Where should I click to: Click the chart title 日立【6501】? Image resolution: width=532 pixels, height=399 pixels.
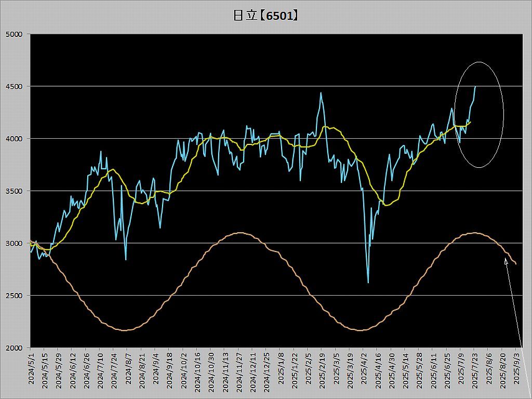click(x=265, y=16)
